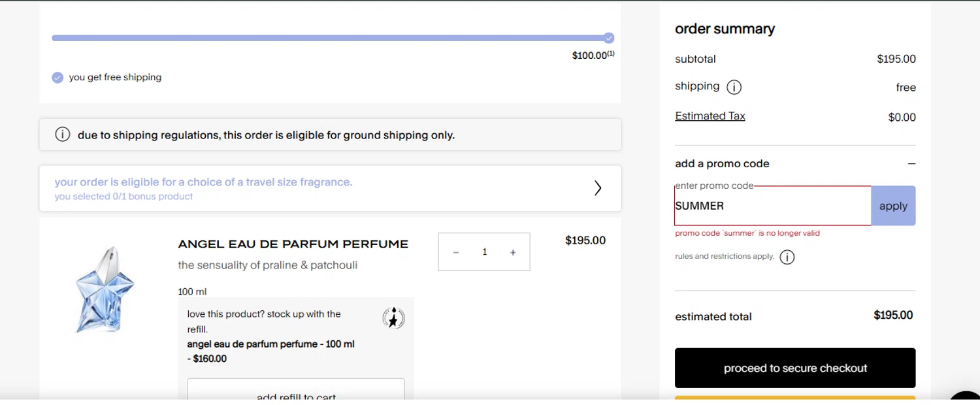Click the refill star badge icon

[393, 318]
